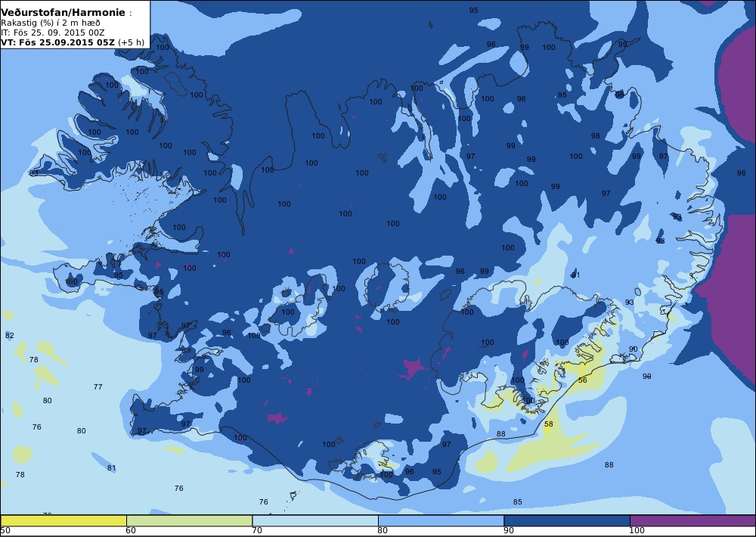Click the purple above-100 legend band
The image size is (756, 537).
692,520
